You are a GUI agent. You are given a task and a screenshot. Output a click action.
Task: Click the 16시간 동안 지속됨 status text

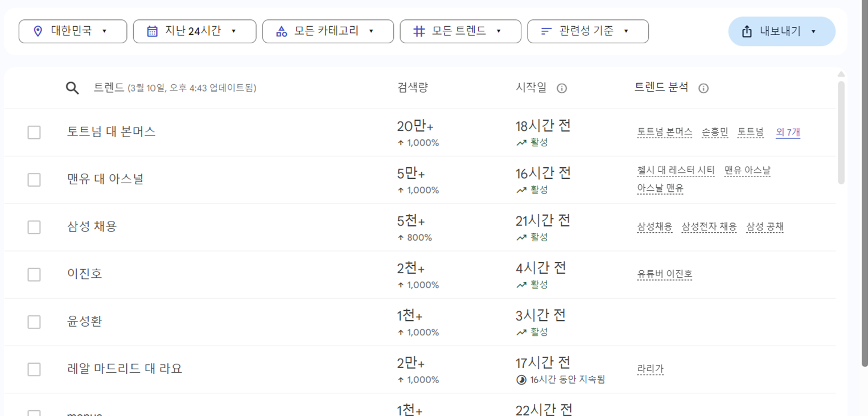coord(567,380)
